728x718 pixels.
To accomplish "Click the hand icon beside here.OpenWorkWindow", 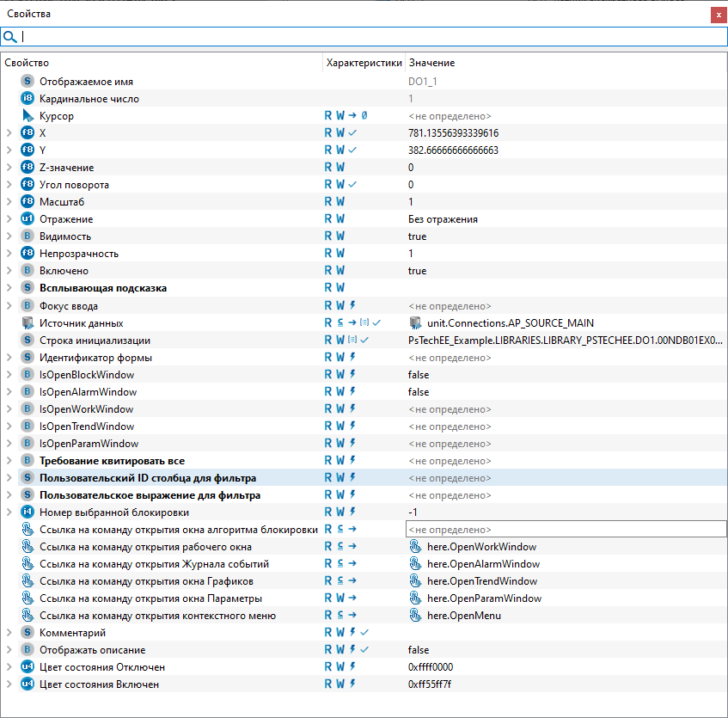I will click(x=416, y=547).
